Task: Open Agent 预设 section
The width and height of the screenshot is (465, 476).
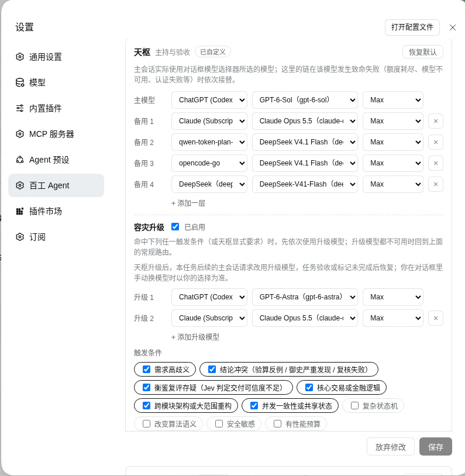Action: 56,160
